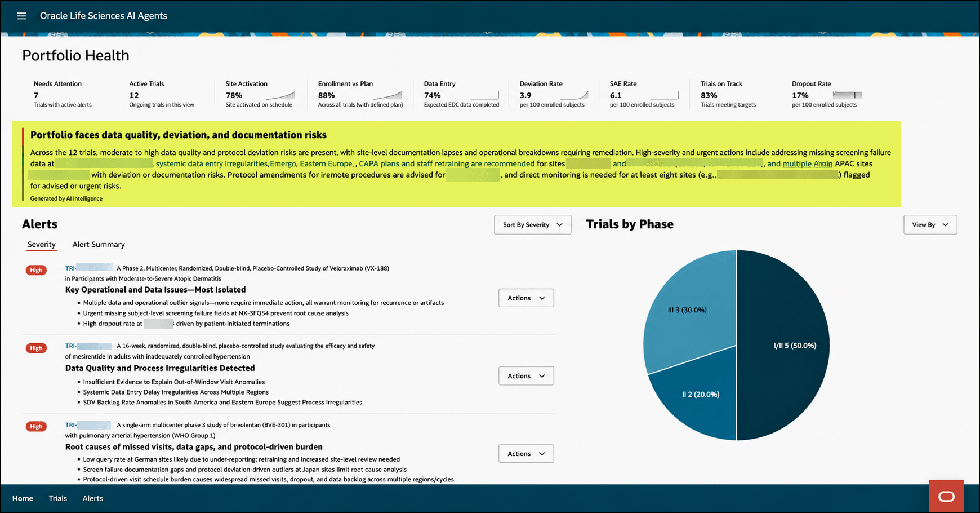The width and height of the screenshot is (980, 513).
Task: Click High severity badge for hypertension mesirentide trial
Action: tap(36, 348)
